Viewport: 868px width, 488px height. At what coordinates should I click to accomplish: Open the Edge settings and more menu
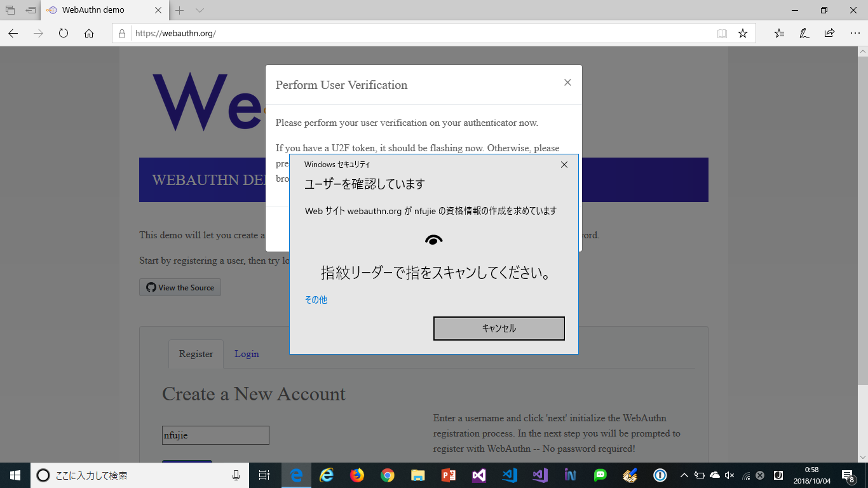(x=855, y=33)
